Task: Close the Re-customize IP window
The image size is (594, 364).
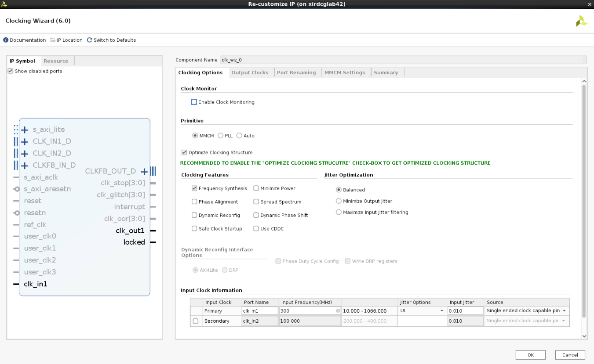Action: 590,4
